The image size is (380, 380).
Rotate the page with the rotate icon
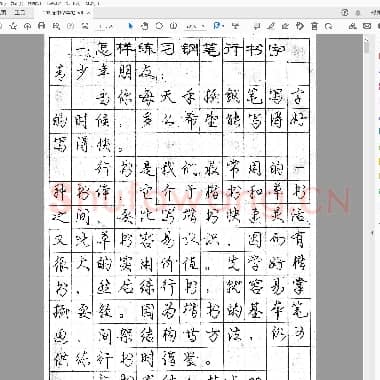click(329, 26)
